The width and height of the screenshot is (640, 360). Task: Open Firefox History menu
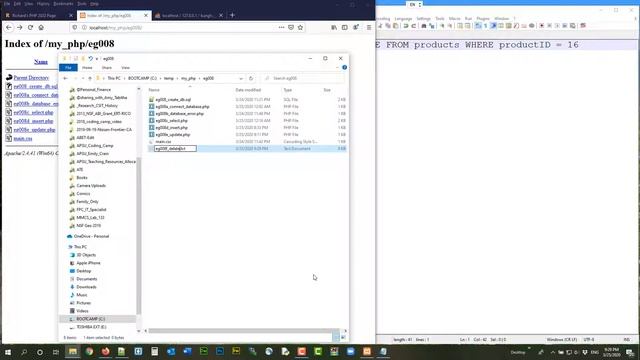[x=43, y=4]
